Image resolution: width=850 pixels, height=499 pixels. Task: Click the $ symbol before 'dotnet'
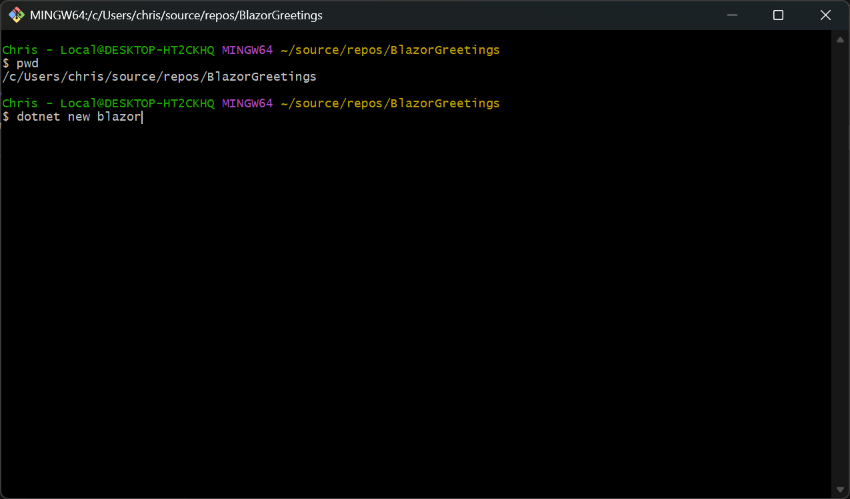(x=6, y=117)
